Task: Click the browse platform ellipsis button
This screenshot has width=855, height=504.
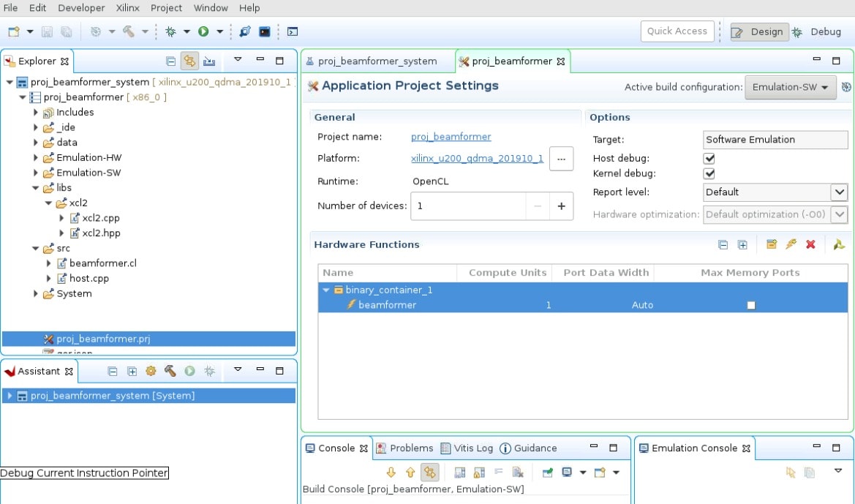Action: 561,159
